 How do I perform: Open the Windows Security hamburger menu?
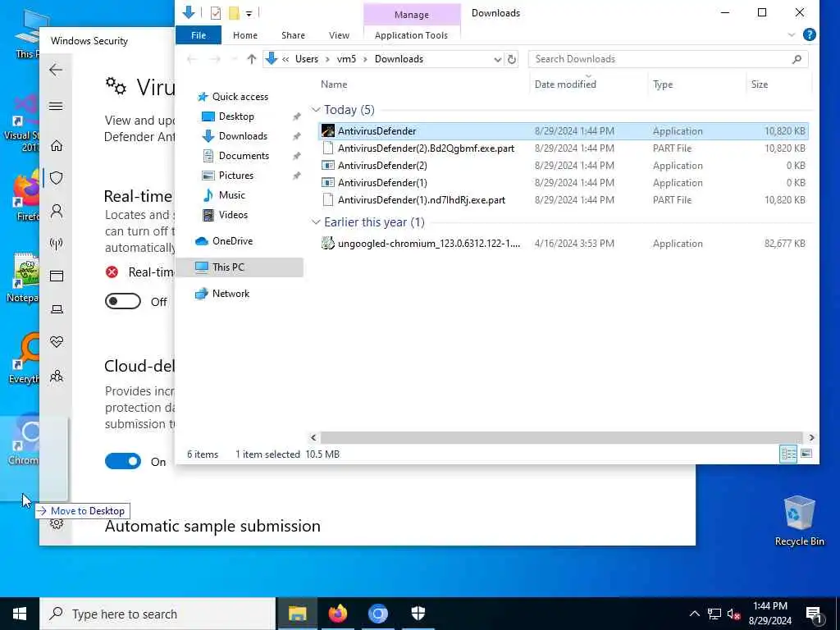tap(56, 106)
